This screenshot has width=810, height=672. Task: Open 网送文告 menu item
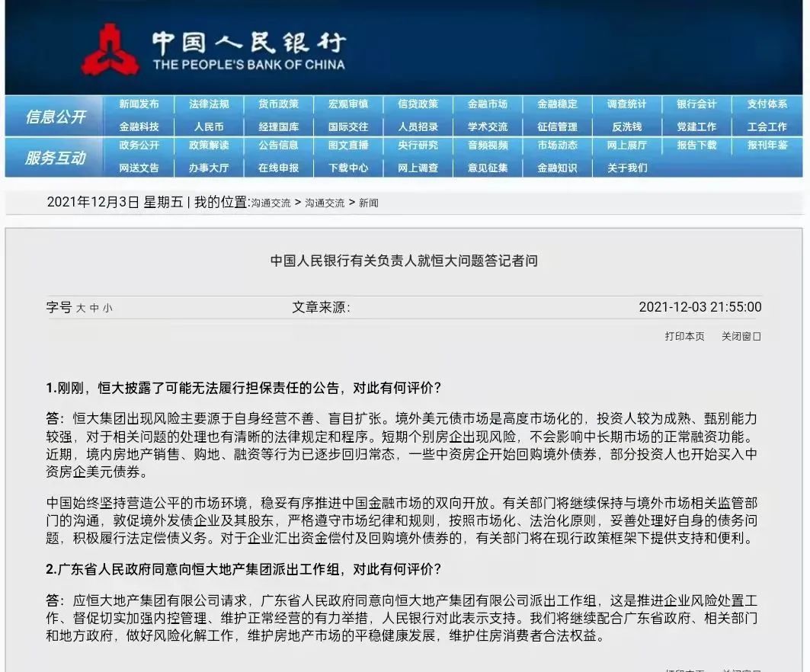pyautogui.click(x=139, y=168)
